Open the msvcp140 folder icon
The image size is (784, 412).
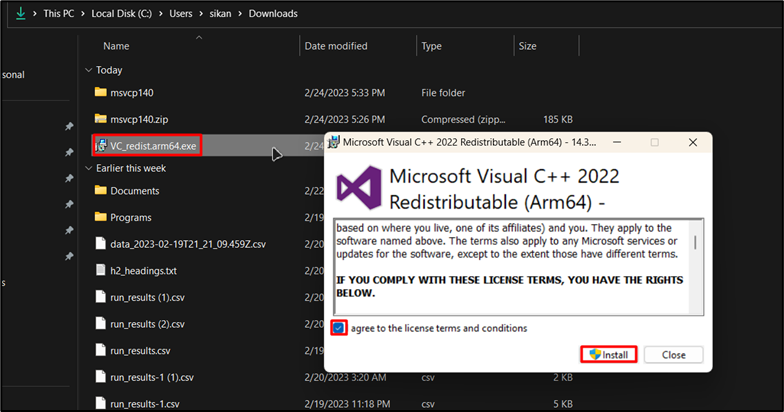pyautogui.click(x=100, y=92)
